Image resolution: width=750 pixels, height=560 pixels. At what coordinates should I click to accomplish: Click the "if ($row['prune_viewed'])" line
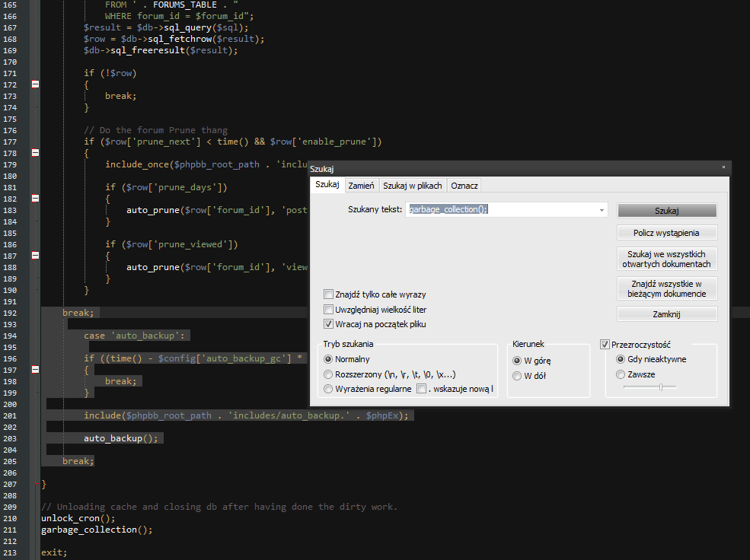pos(171,245)
